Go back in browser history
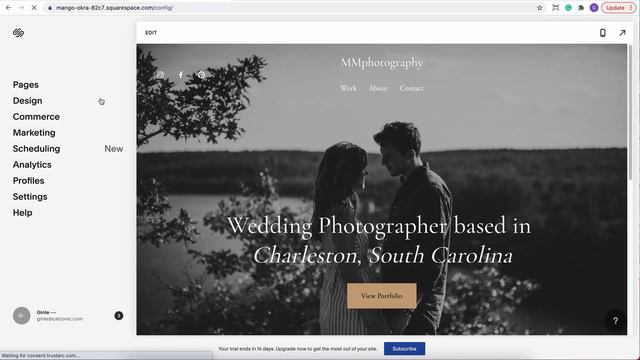Image resolution: width=640 pixels, height=360 pixels. 8,8
